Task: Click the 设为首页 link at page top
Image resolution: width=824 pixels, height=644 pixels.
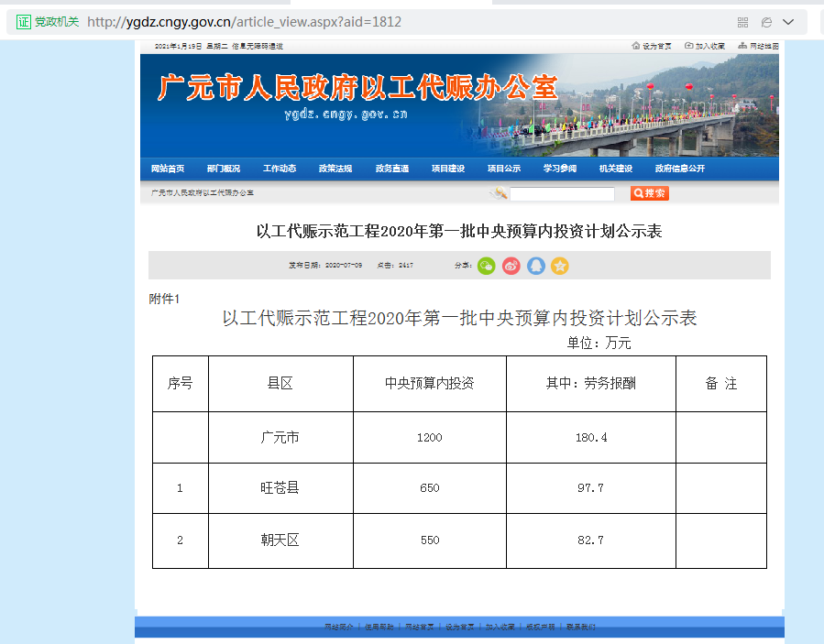Action: coord(652,46)
